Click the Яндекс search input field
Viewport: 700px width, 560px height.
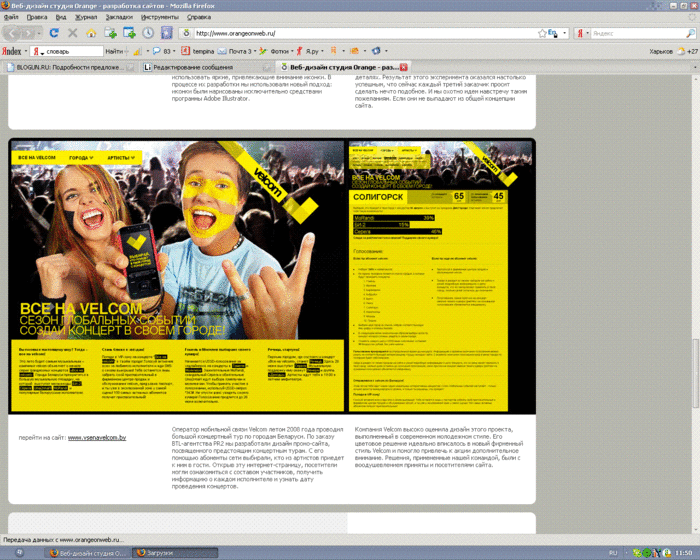[638, 33]
